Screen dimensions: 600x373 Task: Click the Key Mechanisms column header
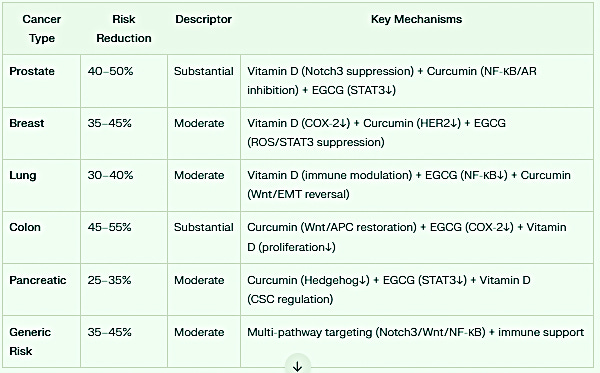pyautogui.click(x=416, y=19)
